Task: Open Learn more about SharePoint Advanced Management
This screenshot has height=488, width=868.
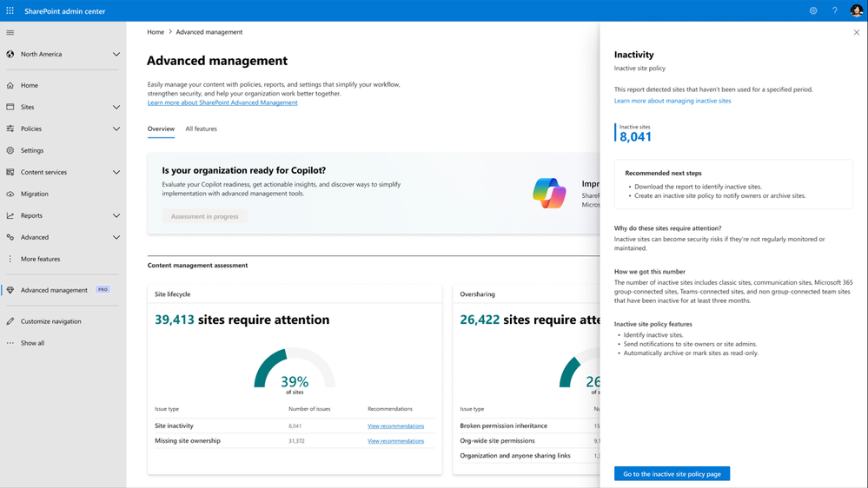Action: tap(222, 102)
